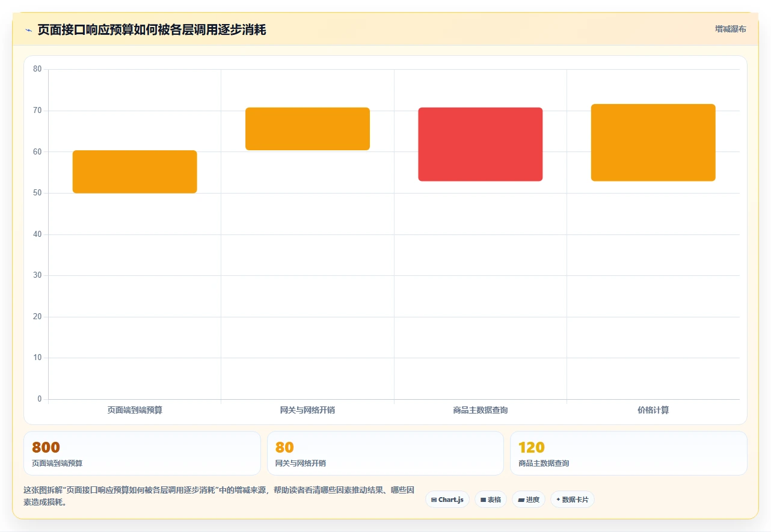Click x-axis label 网关与网络开销

click(307, 410)
